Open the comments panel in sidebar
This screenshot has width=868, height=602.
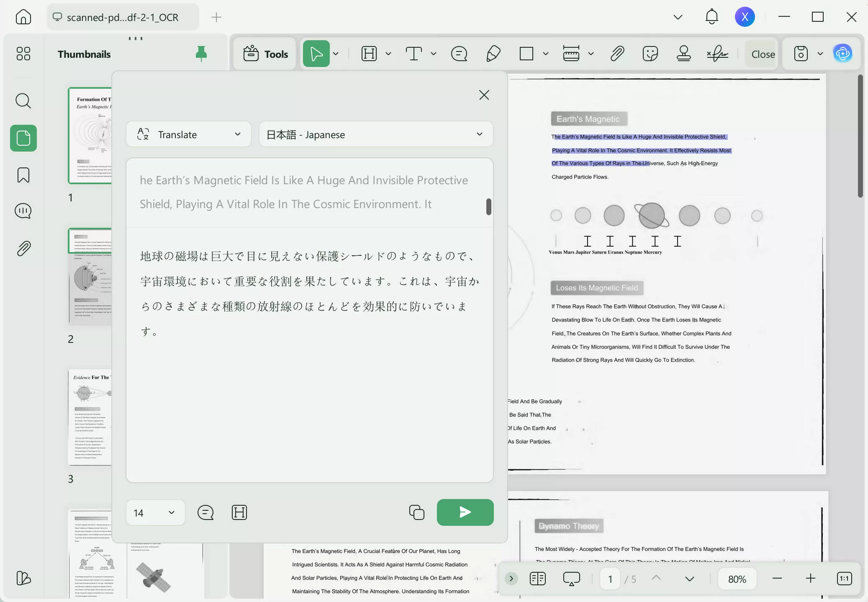tap(23, 211)
